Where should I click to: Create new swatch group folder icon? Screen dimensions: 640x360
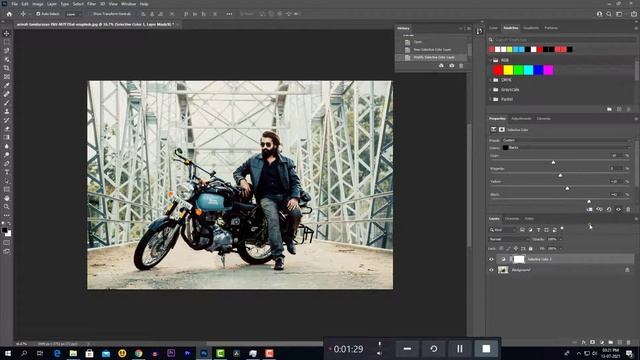609,109
